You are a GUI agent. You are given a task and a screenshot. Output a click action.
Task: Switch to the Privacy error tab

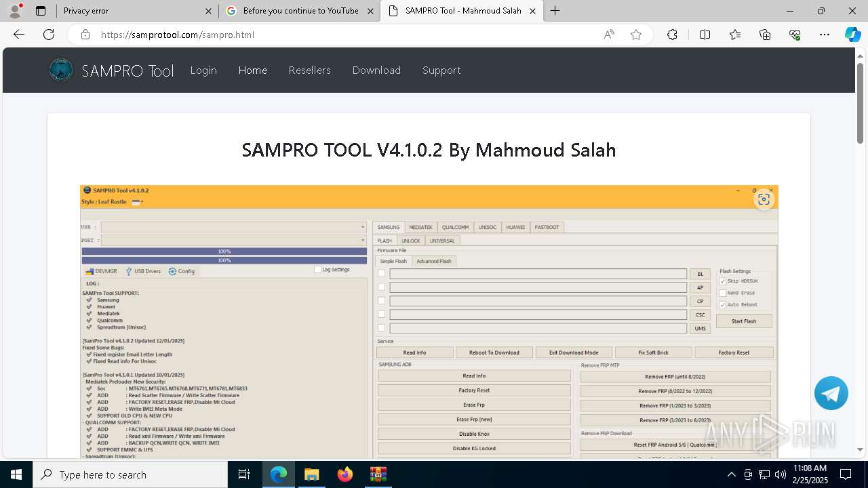[x=136, y=11]
